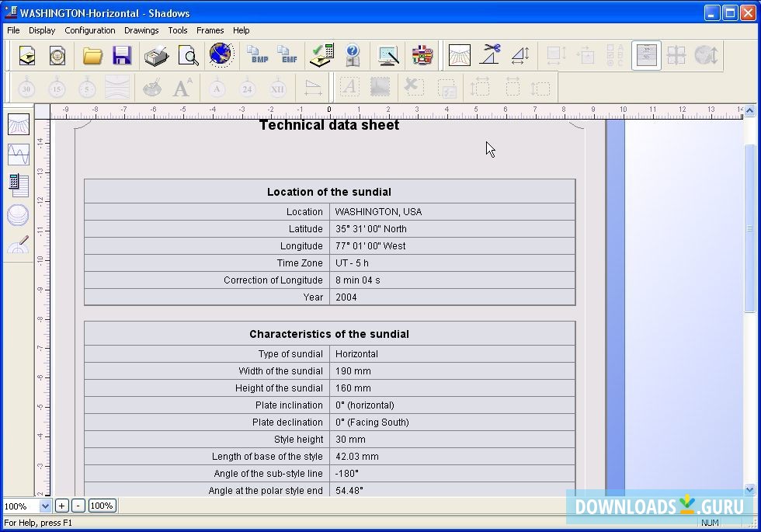
Task: Open print preview
Action: 186,54
